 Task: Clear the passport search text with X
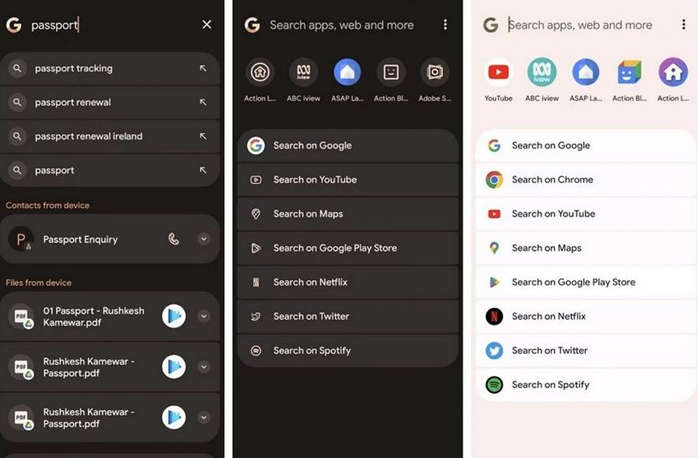click(x=206, y=25)
